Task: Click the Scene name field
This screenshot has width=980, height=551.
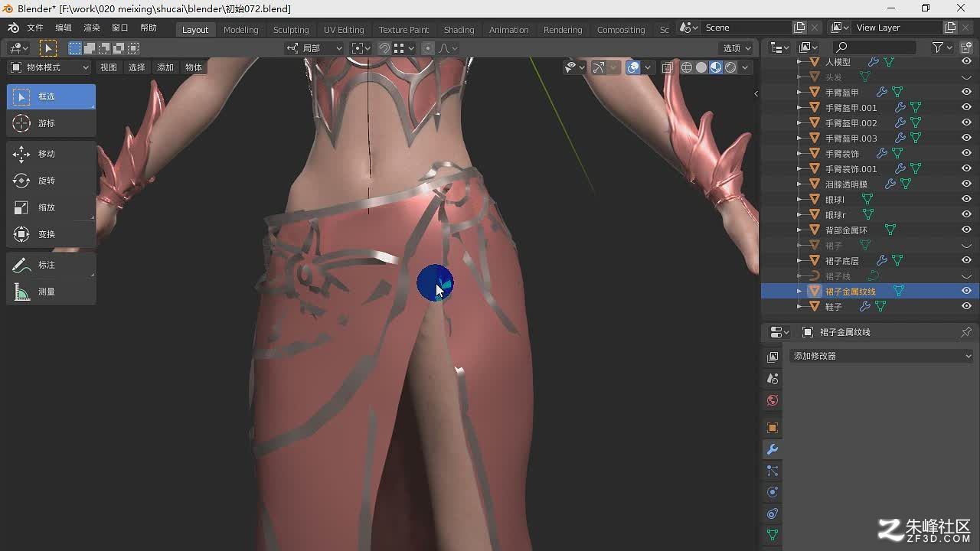Action: (x=747, y=28)
